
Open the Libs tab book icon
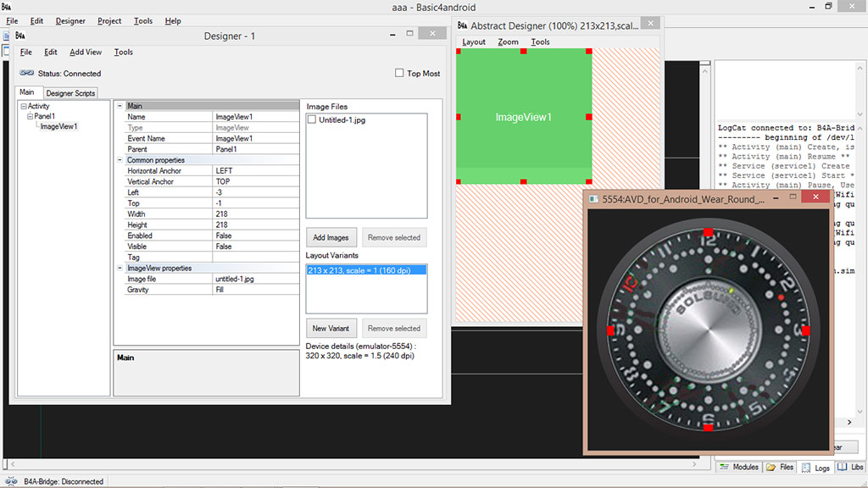pyautogui.click(x=843, y=467)
